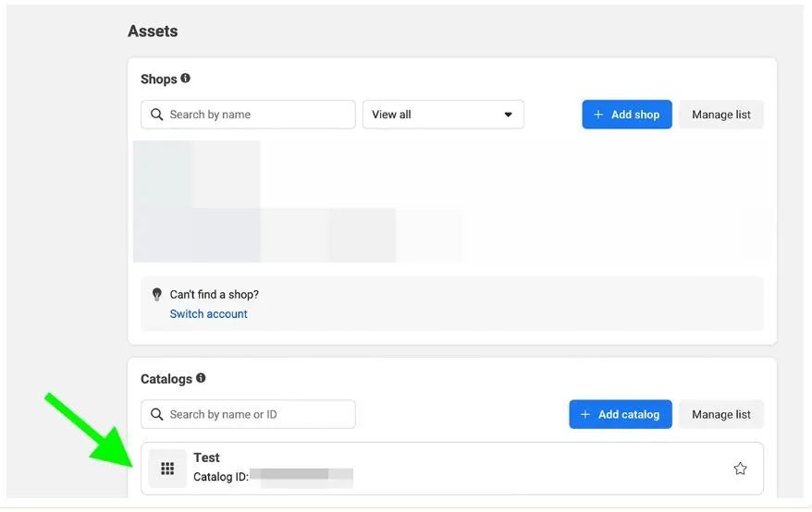Image resolution: width=812 pixels, height=512 pixels.
Task: Star the Test catalog as favorite
Action: tap(740, 469)
